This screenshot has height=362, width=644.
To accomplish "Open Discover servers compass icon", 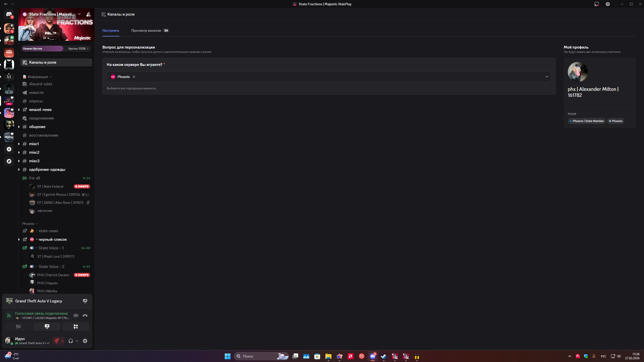I will coord(9,161).
